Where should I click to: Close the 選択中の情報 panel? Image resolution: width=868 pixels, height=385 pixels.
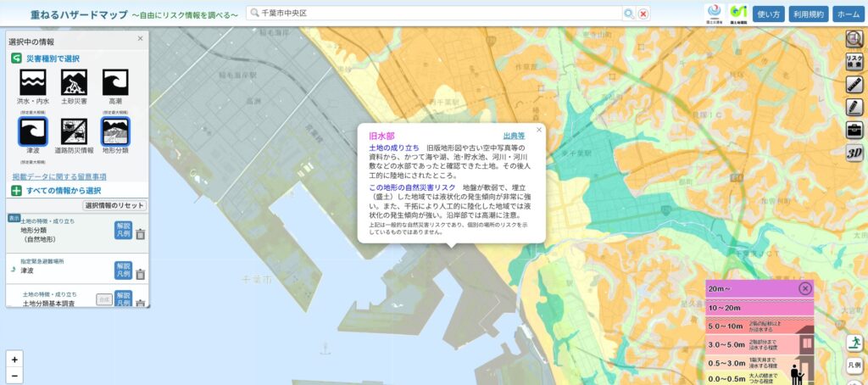[x=140, y=38]
